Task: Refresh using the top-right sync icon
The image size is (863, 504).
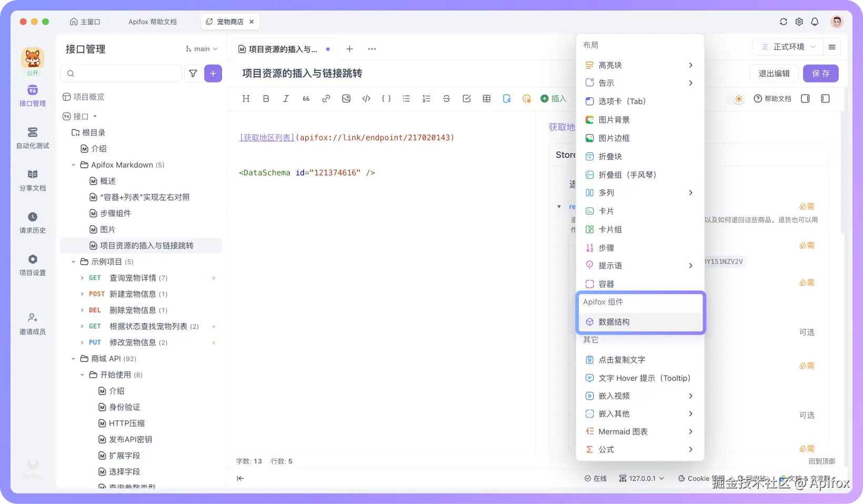Action: (784, 22)
